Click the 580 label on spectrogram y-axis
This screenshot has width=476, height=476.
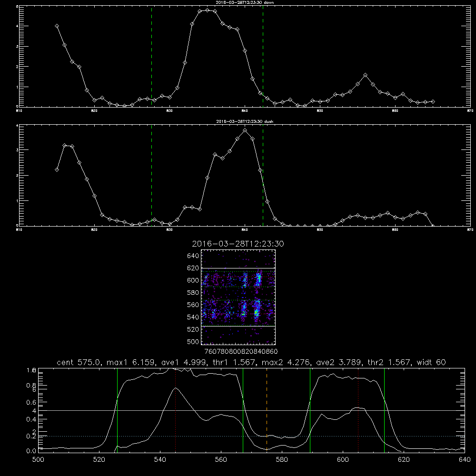[x=193, y=293]
